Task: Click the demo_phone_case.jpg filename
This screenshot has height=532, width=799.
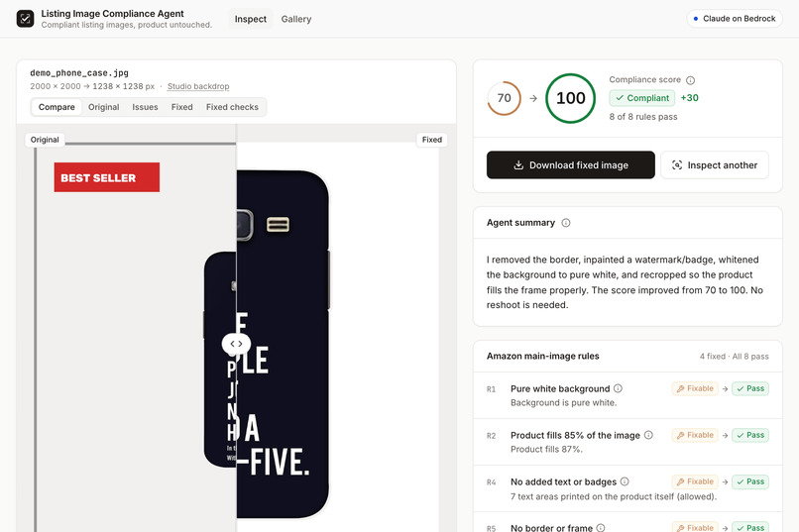Action: point(79,72)
